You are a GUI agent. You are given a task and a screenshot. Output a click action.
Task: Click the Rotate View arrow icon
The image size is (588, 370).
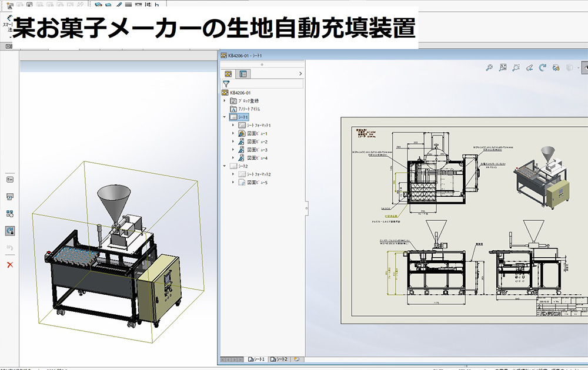coord(542,68)
